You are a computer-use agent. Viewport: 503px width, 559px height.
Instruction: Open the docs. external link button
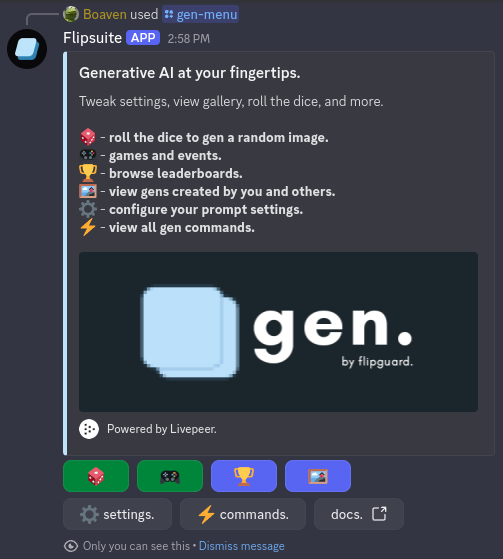point(359,514)
